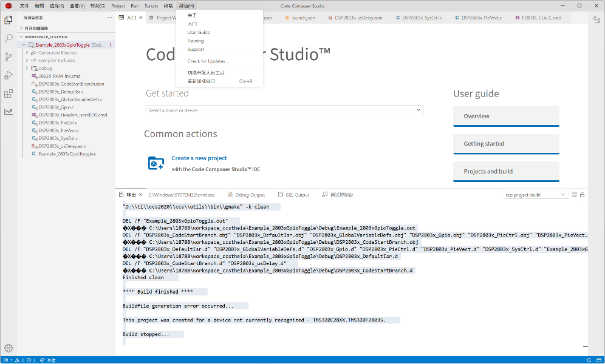
Task: Expand the Generated Binaries folder
Action: pyautogui.click(x=27, y=53)
